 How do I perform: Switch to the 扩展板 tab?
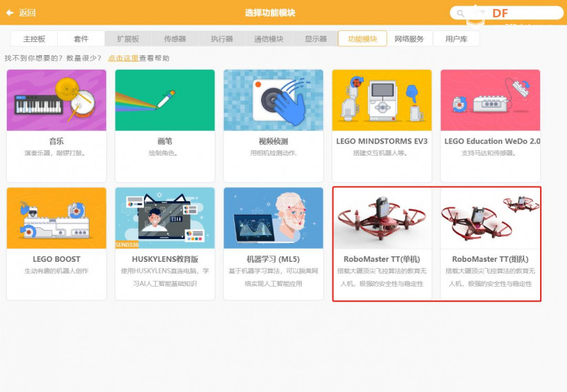pos(128,39)
